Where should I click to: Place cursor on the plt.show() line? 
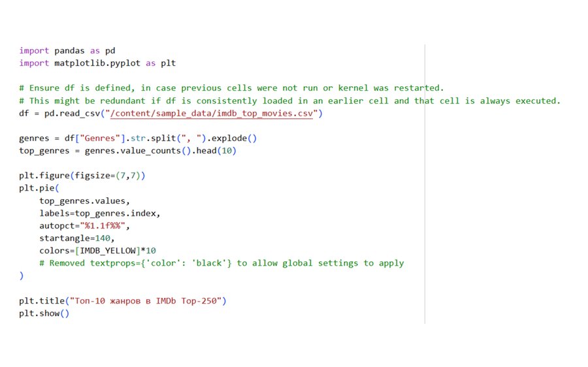coord(44,313)
